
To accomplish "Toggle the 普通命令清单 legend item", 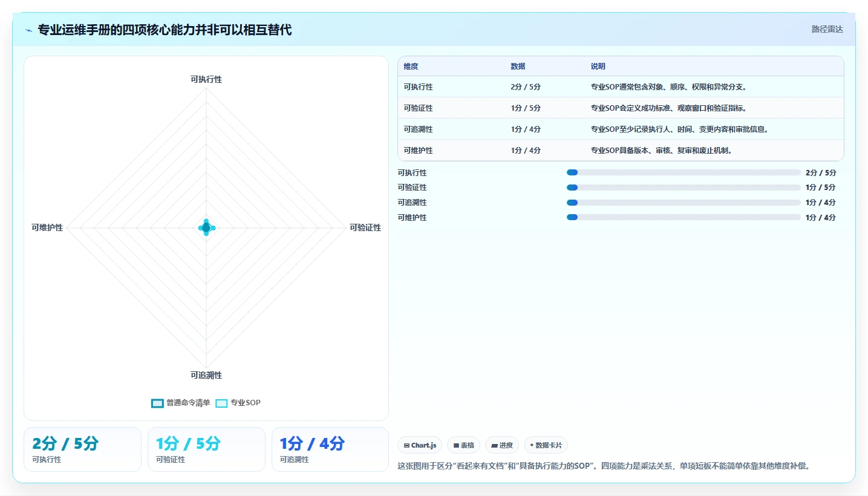I will 181,403.
